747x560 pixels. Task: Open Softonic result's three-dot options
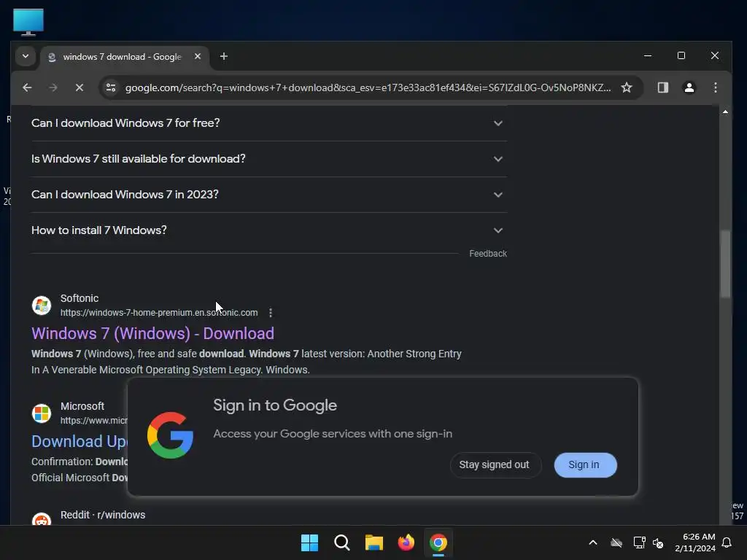pyautogui.click(x=271, y=313)
